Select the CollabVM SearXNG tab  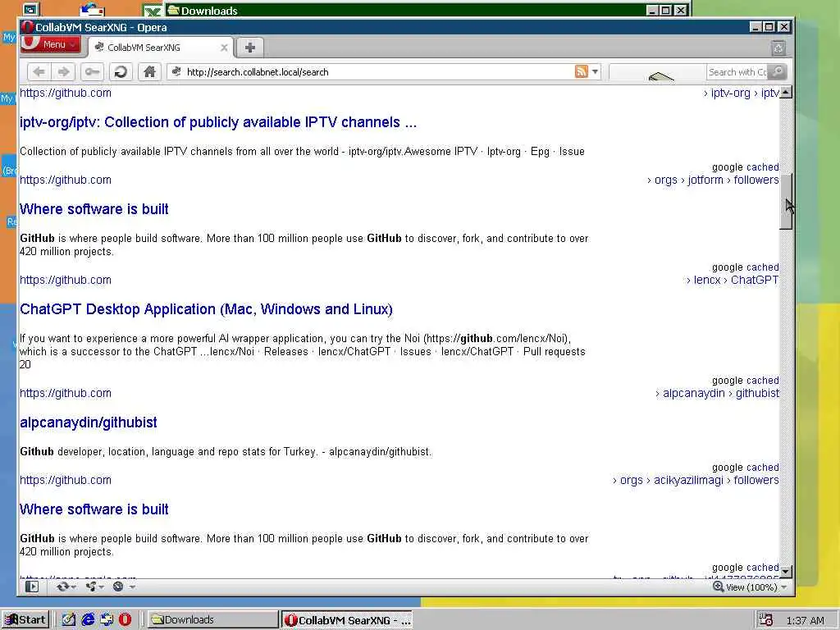pos(160,48)
